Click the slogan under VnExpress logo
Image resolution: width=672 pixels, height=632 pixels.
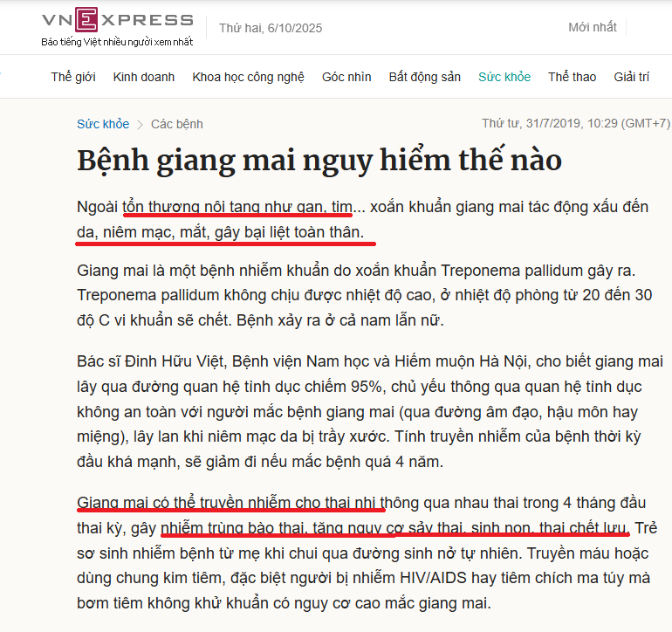[117, 42]
